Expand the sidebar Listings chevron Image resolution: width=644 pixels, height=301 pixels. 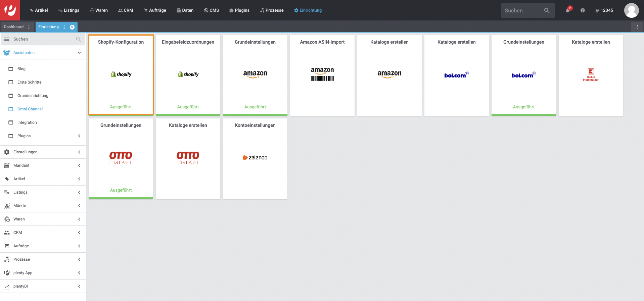point(79,192)
